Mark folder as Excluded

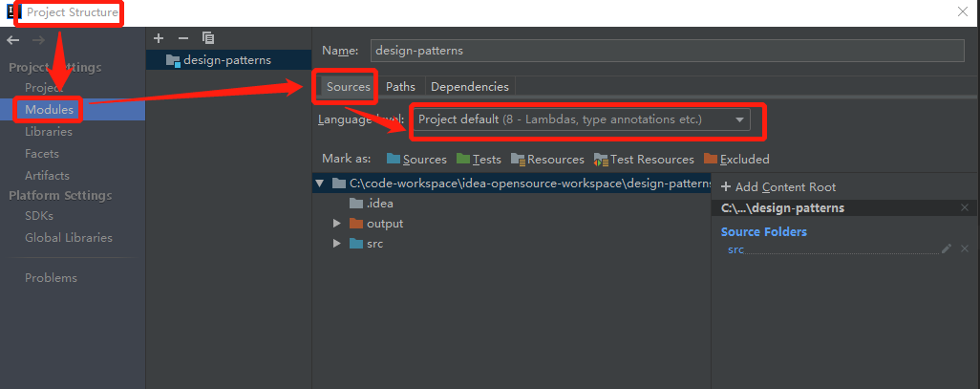[736, 160]
